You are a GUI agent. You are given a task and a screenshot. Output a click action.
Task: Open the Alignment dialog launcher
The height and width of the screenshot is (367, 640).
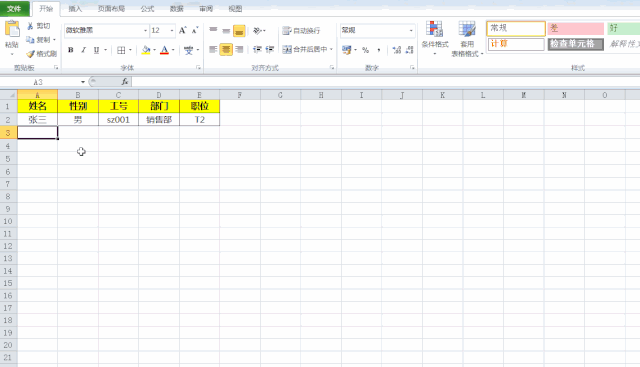coord(332,68)
